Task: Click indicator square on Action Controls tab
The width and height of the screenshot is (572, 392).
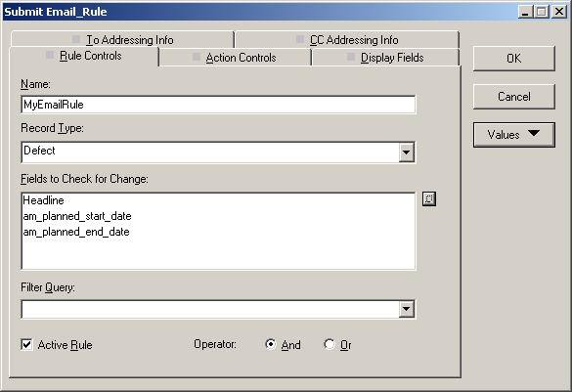Action: (197, 57)
